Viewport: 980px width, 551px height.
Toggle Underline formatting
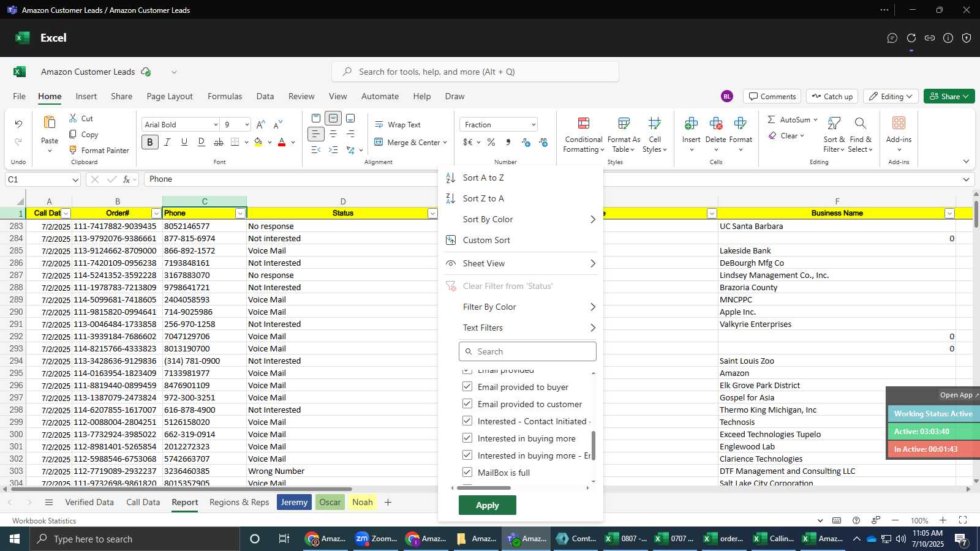[184, 142]
